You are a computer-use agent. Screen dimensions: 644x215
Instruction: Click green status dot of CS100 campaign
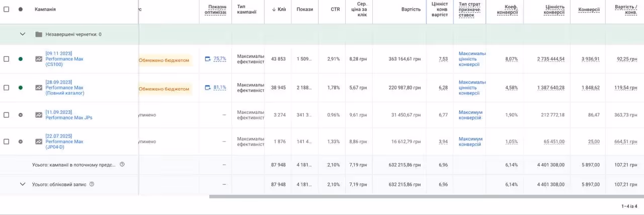click(21, 59)
